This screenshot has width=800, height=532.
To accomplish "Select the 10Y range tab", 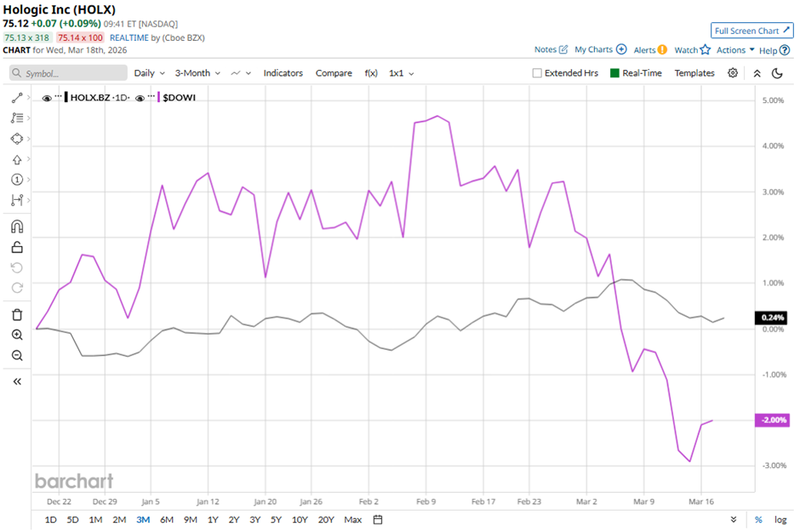I will [x=300, y=520].
